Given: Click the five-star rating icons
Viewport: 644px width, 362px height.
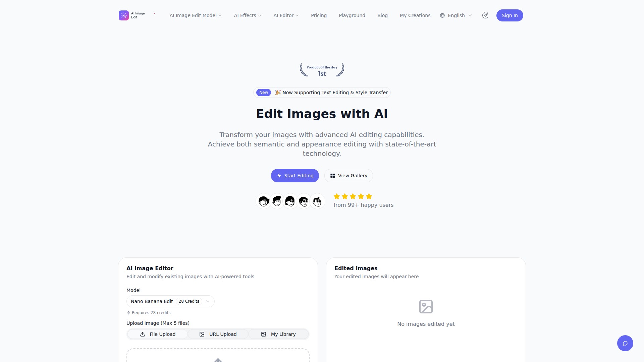Looking at the screenshot, I should coord(353,196).
